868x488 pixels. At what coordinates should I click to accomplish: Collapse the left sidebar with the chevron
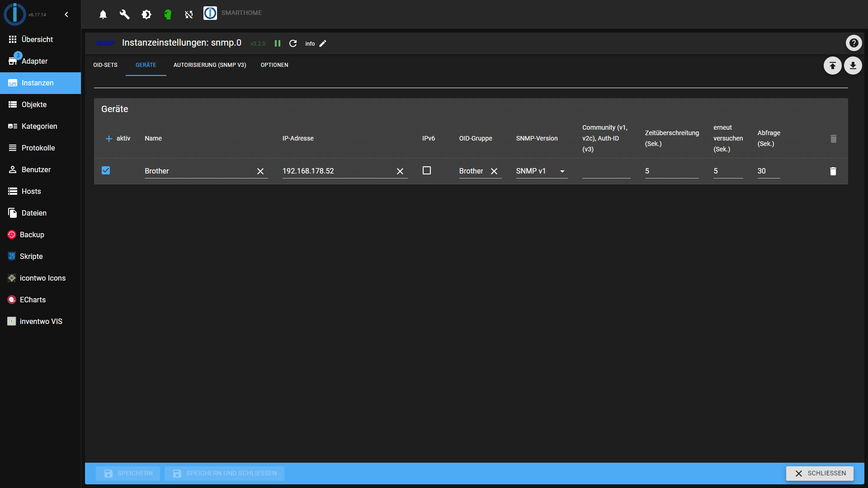(x=66, y=14)
